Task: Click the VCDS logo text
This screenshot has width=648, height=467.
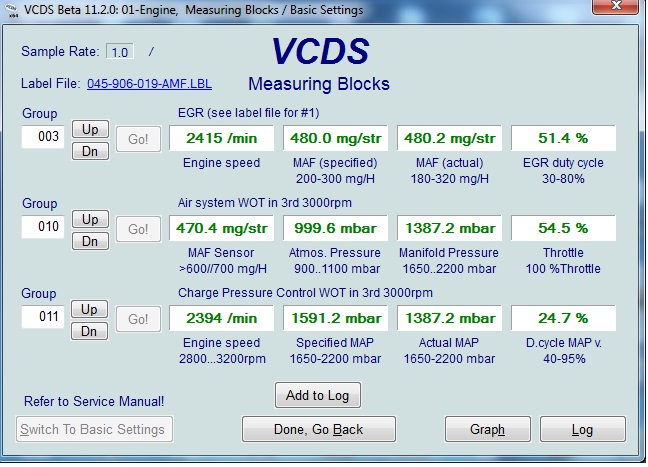Action: point(320,51)
